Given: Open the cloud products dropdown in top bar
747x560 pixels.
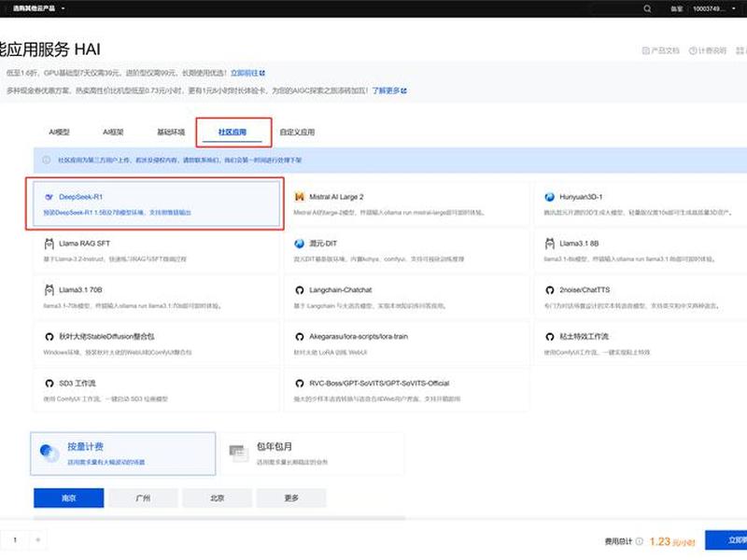Looking at the screenshot, I should click(38, 8).
